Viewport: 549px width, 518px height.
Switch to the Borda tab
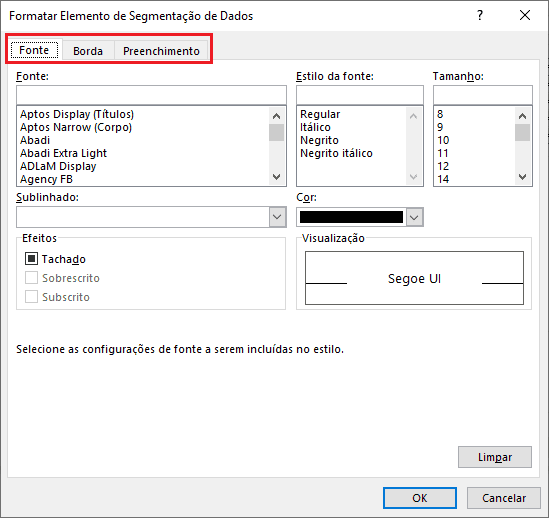point(88,51)
